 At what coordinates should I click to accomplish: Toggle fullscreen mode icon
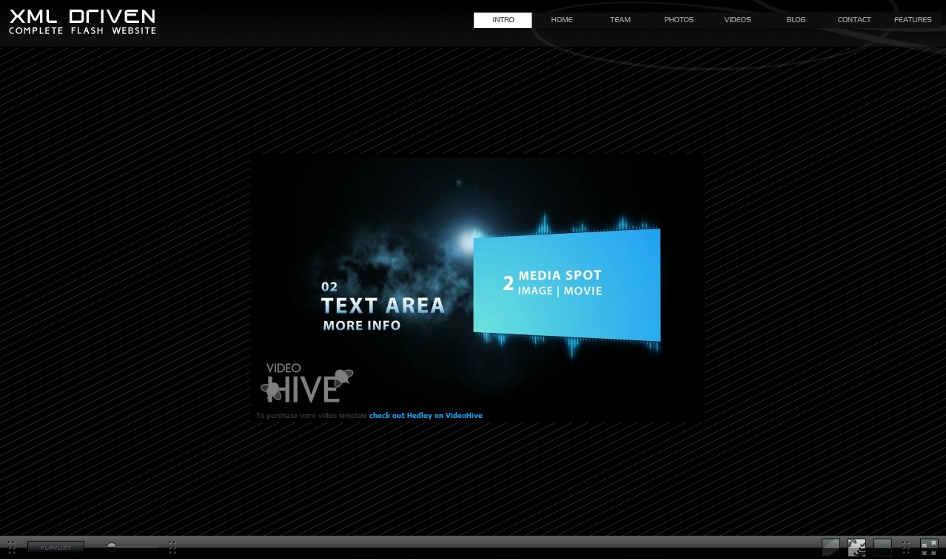tap(929, 547)
